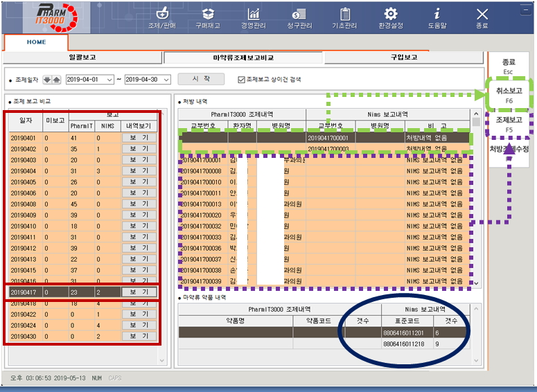Viewport: 537px width, 392px height.
Task: Open the 기초관리 clipboard icon
Action: 344,18
